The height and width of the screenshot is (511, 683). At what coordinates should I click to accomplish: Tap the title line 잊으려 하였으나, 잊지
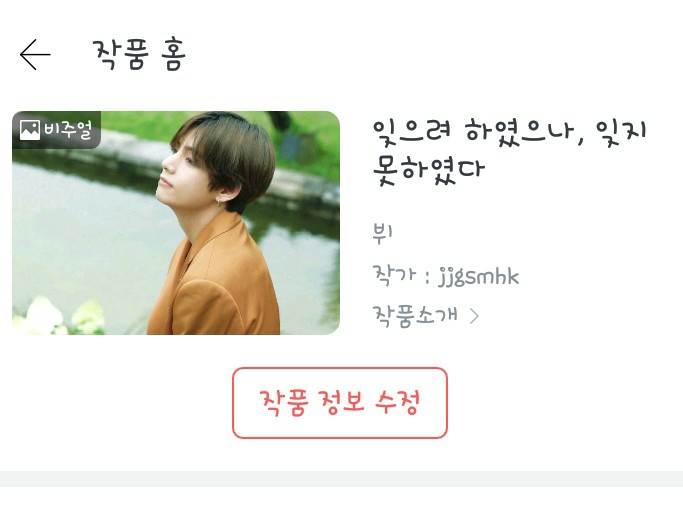[x=509, y=132]
